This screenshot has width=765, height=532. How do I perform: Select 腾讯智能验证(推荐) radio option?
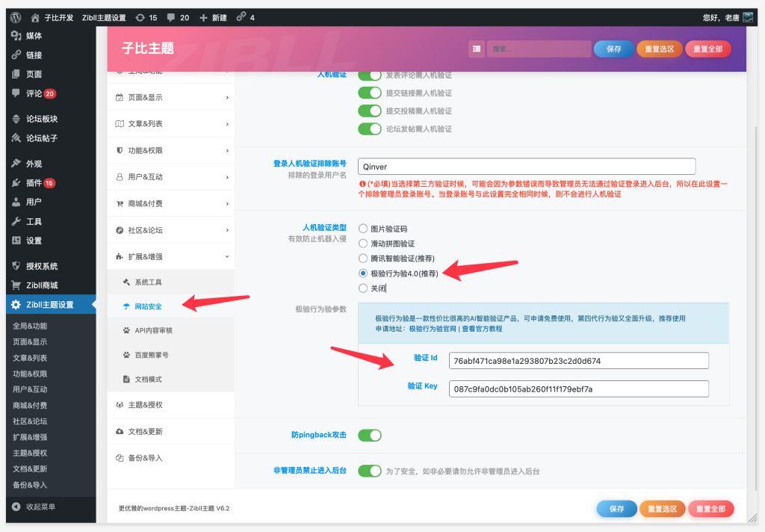[x=363, y=259]
